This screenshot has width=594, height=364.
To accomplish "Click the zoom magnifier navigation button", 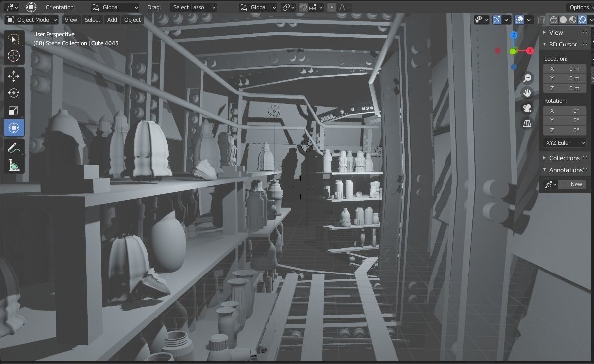I will [527, 78].
